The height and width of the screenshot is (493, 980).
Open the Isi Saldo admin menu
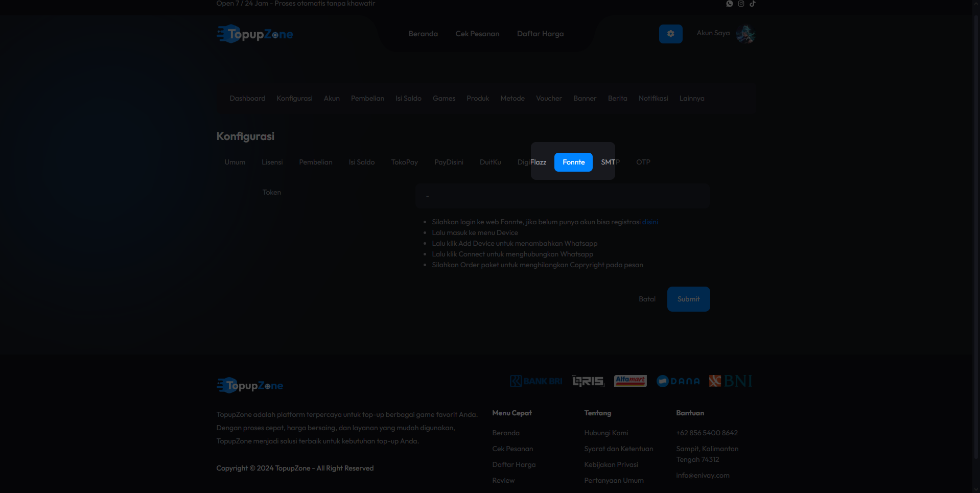click(x=408, y=98)
